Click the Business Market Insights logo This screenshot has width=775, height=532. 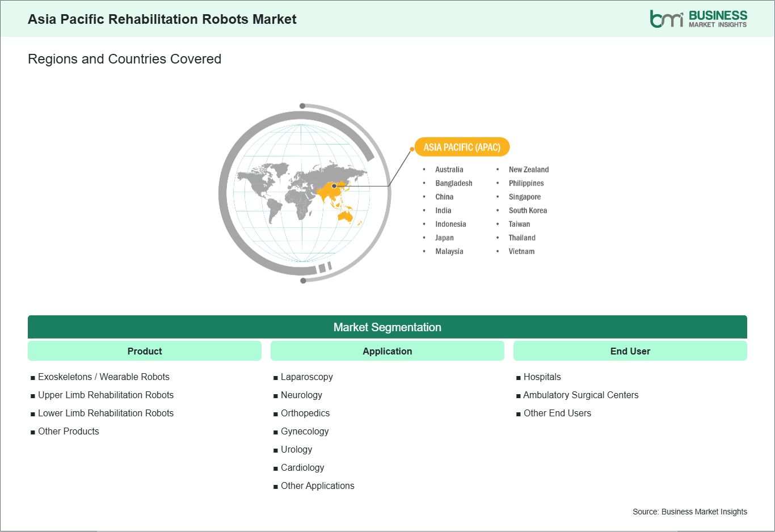point(698,19)
